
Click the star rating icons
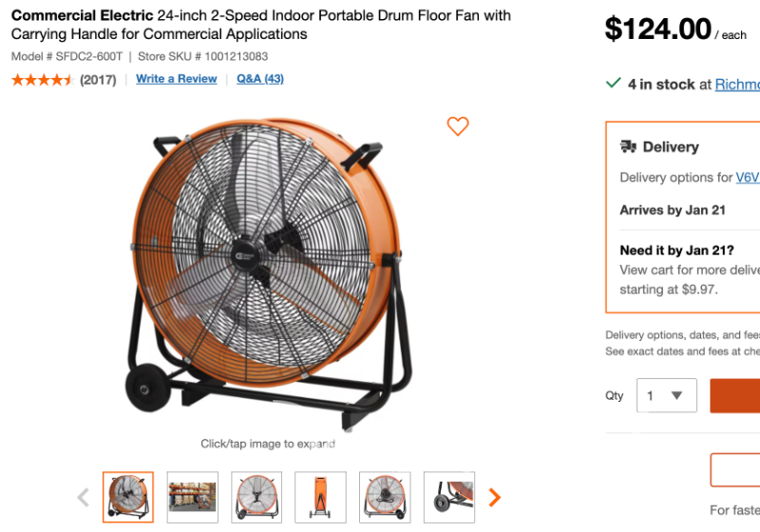pos(42,80)
